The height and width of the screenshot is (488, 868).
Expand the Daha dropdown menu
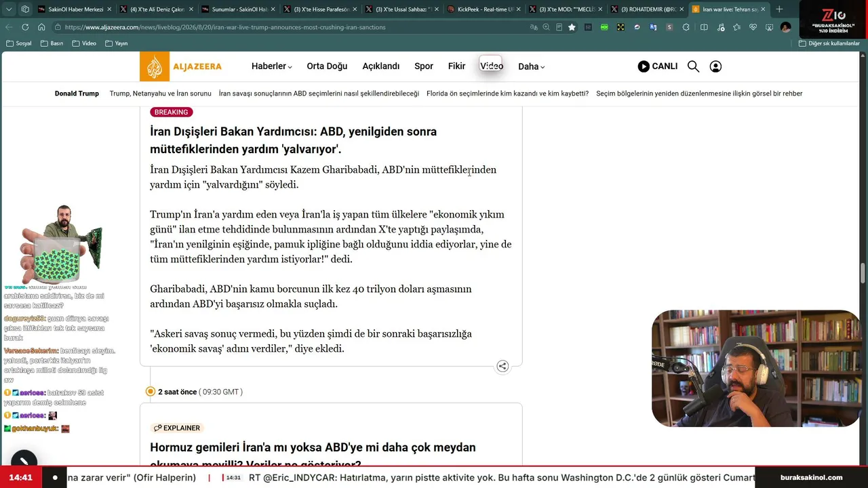(531, 66)
